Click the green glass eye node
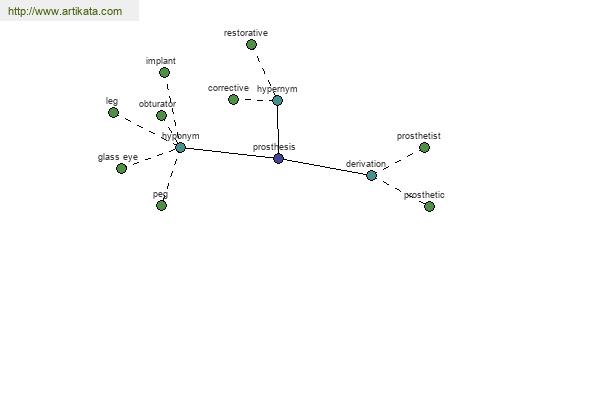 [121, 168]
